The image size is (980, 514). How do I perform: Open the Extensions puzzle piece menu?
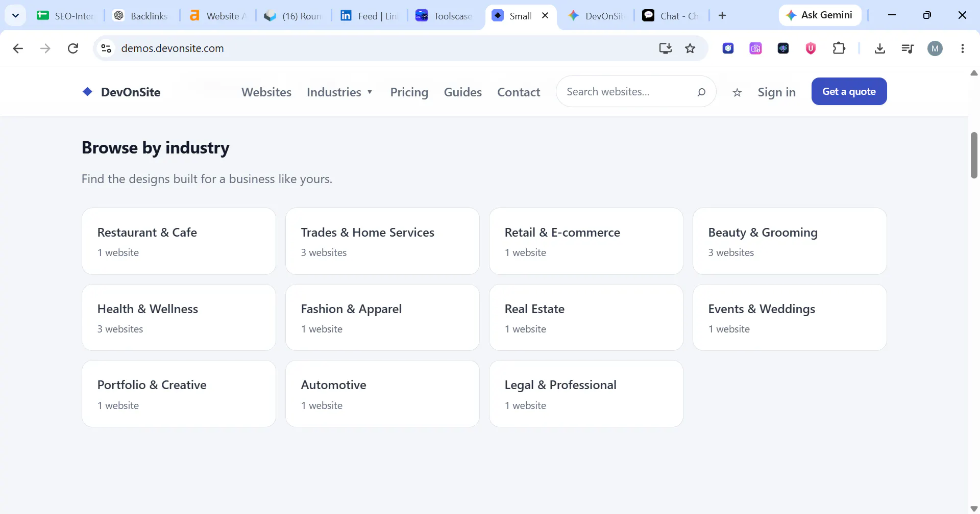click(839, 48)
